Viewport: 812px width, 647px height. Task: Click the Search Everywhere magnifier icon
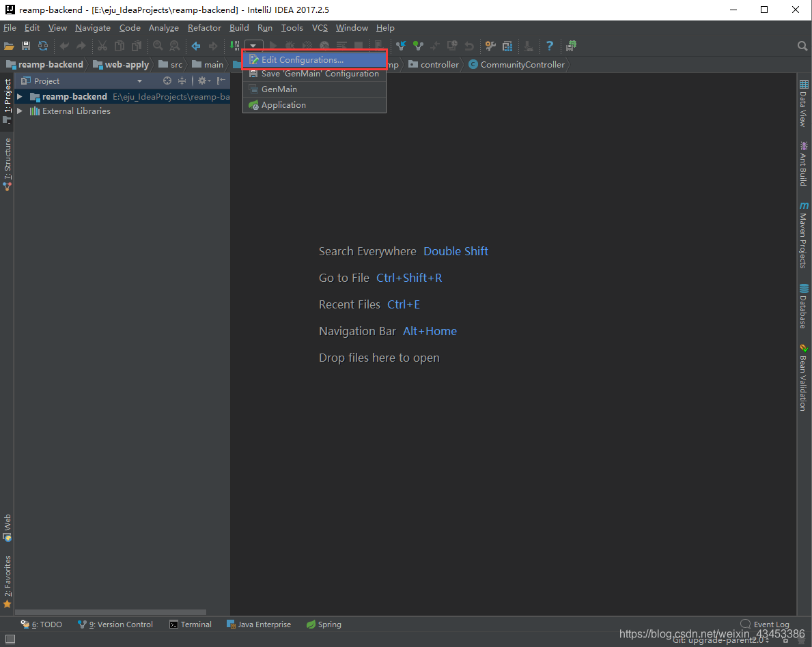802,46
